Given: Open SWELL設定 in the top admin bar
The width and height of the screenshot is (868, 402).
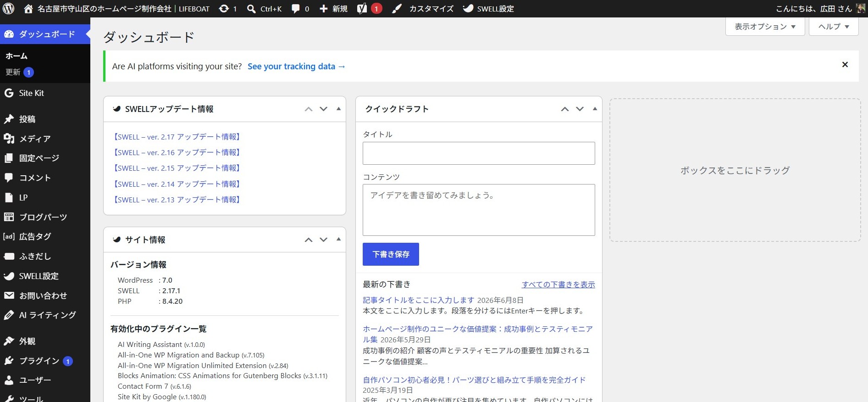Looking at the screenshot, I should coord(488,9).
